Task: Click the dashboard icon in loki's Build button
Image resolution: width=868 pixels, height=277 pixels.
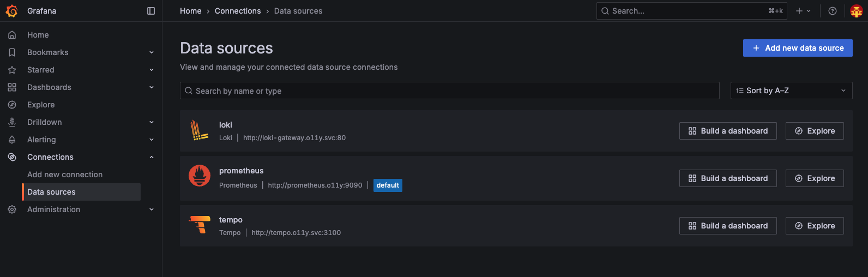Action: point(692,131)
